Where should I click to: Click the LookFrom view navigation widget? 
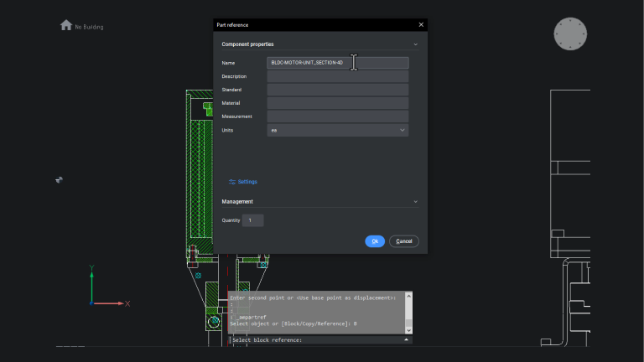click(x=570, y=34)
